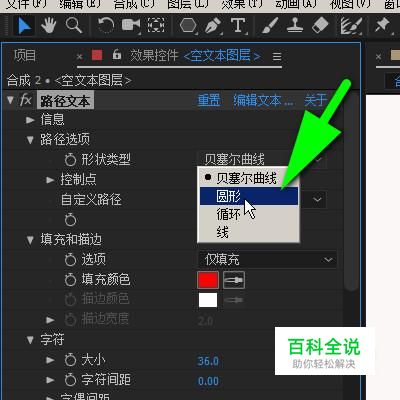The height and width of the screenshot is (400, 400).
Task: Toggle stopwatch under 自定义路径
Action: [x=70, y=220]
